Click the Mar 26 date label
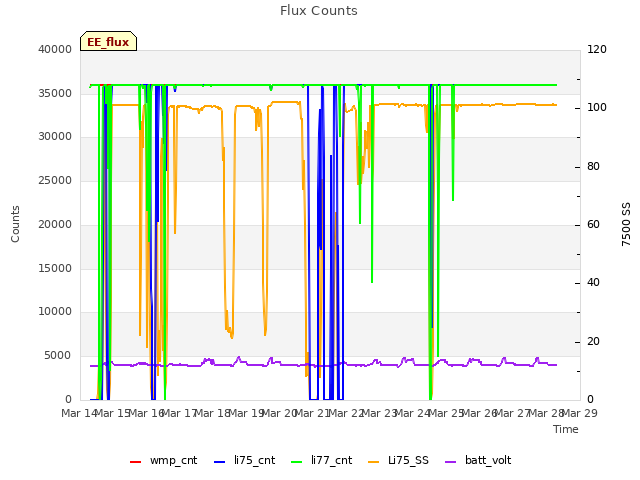The width and height of the screenshot is (640, 480). pos(479,413)
